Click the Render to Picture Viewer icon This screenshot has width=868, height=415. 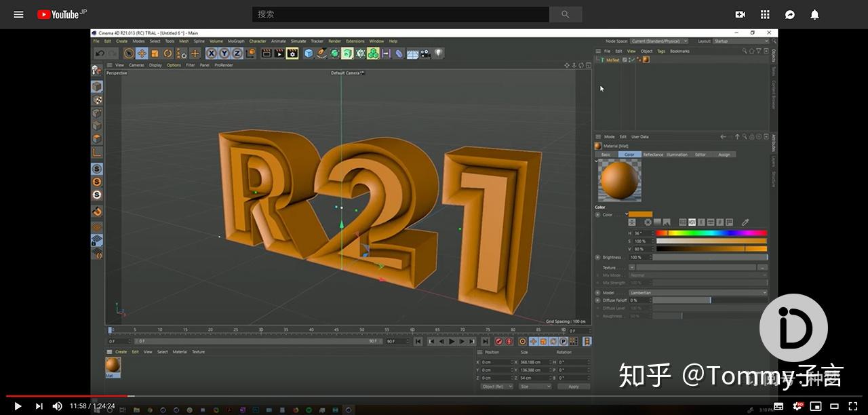pos(279,54)
